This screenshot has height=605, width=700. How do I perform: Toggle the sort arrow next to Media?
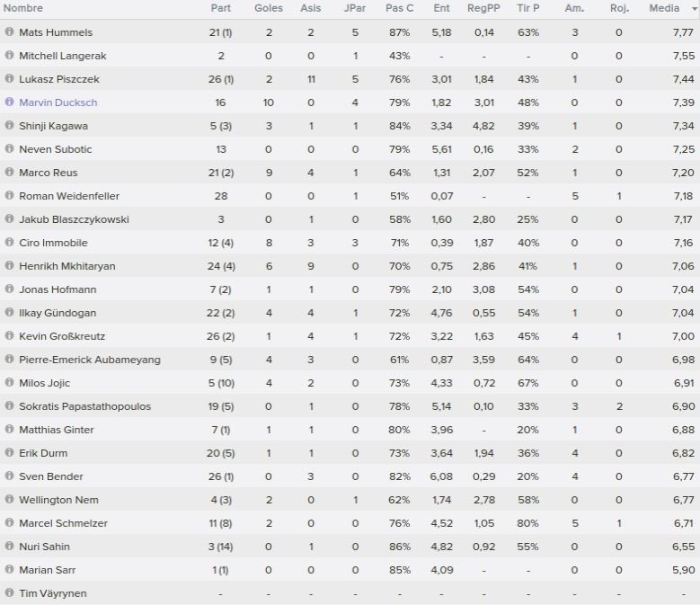(694, 8)
